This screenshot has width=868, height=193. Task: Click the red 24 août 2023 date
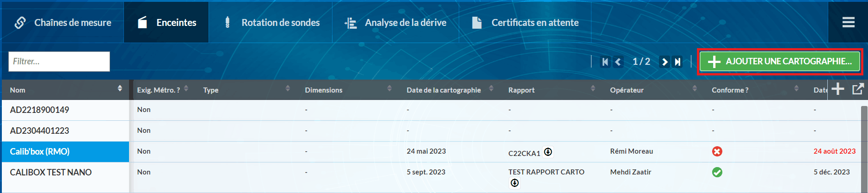coord(835,151)
